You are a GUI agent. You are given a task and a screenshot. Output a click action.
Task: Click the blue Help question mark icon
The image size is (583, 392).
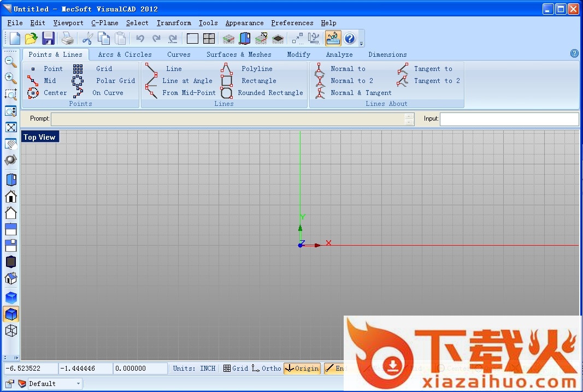(x=350, y=38)
